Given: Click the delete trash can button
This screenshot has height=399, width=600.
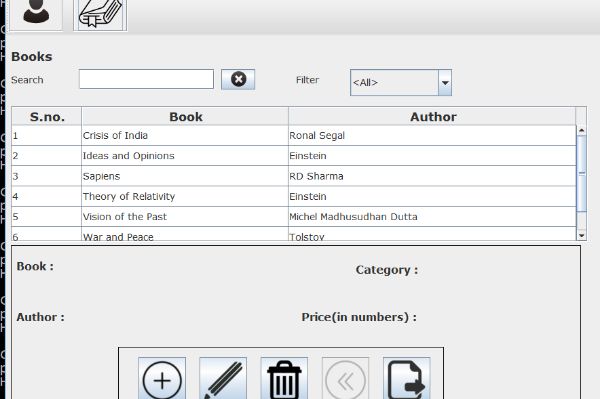Looking at the screenshot, I should click(x=284, y=378).
